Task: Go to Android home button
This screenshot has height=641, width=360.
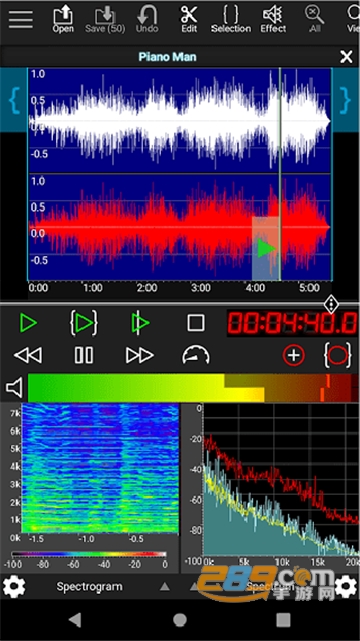Action: coord(180,620)
